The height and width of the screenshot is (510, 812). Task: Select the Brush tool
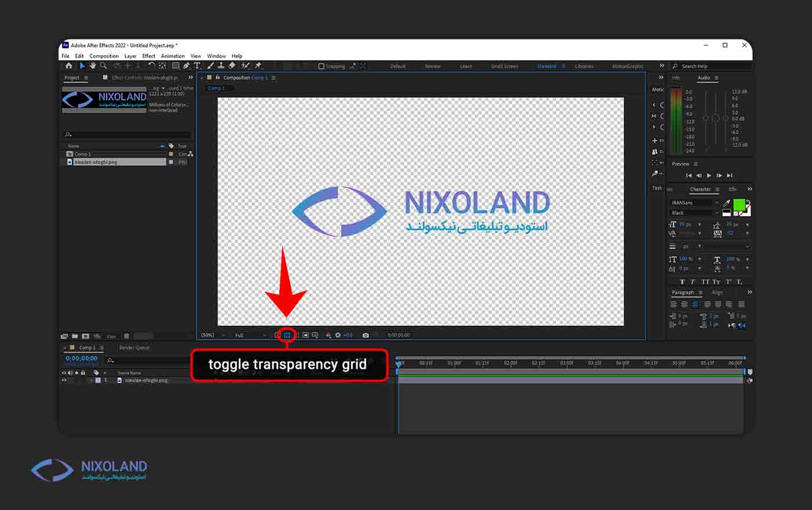pos(210,66)
